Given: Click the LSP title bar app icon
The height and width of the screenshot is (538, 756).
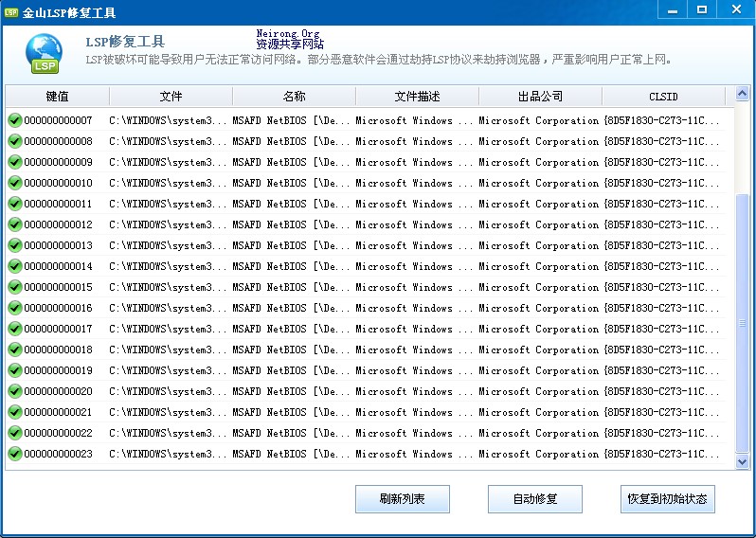Looking at the screenshot, I should point(11,12).
